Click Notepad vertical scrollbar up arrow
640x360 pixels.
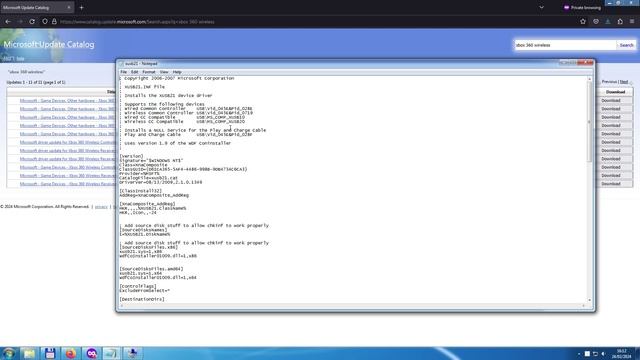click(x=589, y=79)
